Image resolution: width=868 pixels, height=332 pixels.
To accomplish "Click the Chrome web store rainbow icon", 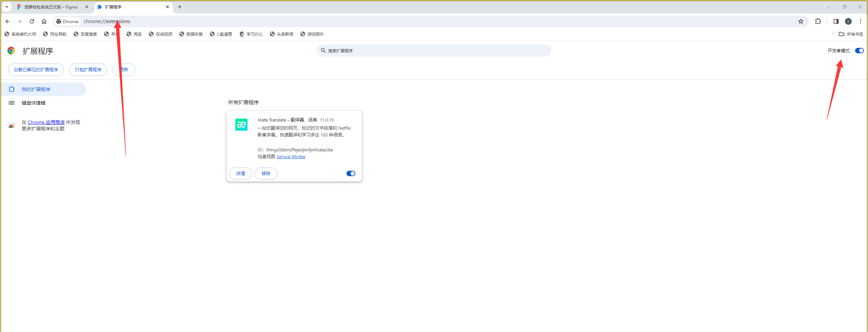I will click(12, 126).
